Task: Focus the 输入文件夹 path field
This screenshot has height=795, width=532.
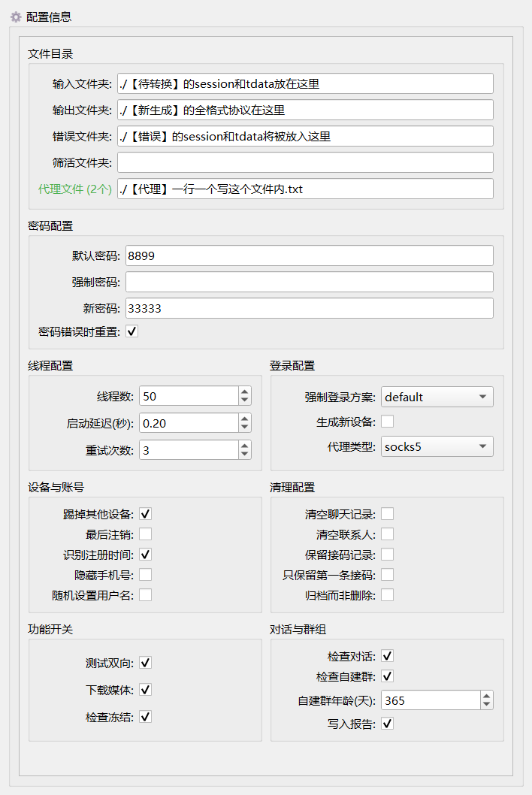Action: 305,83
